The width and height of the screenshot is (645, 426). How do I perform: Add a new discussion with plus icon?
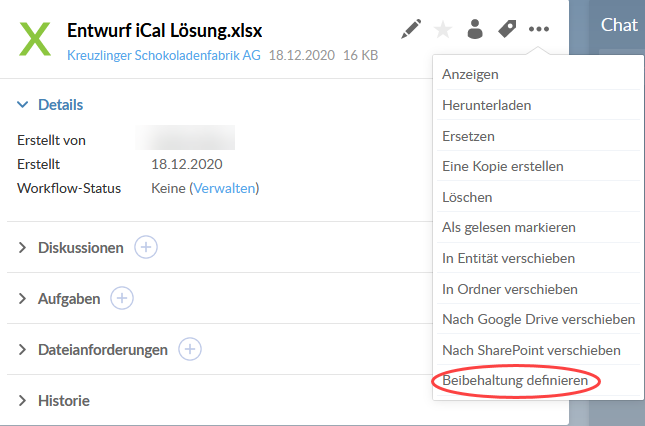click(146, 247)
